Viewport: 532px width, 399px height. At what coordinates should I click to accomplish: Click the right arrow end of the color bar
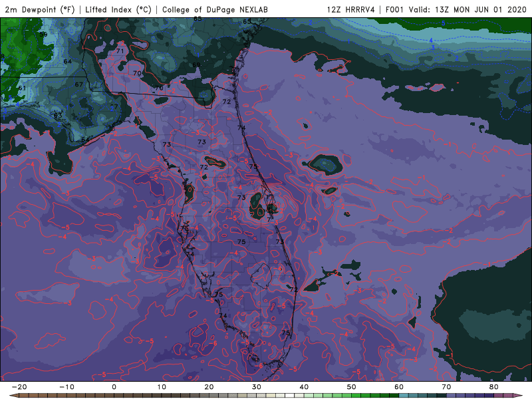point(518,396)
